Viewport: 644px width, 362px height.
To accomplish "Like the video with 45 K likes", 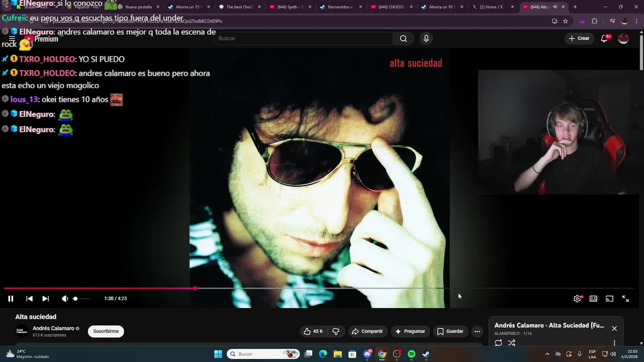I will click(x=313, y=331).
